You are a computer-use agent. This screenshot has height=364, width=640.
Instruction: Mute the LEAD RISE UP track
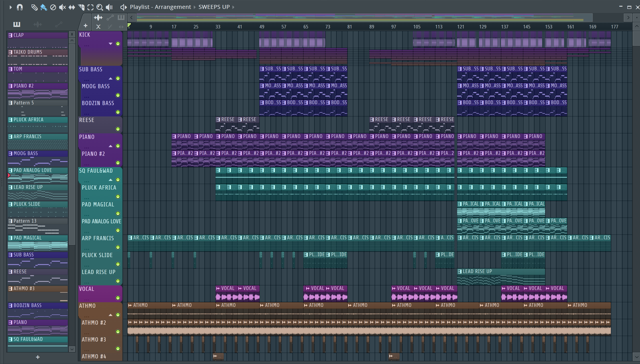[x=118, y=281]
